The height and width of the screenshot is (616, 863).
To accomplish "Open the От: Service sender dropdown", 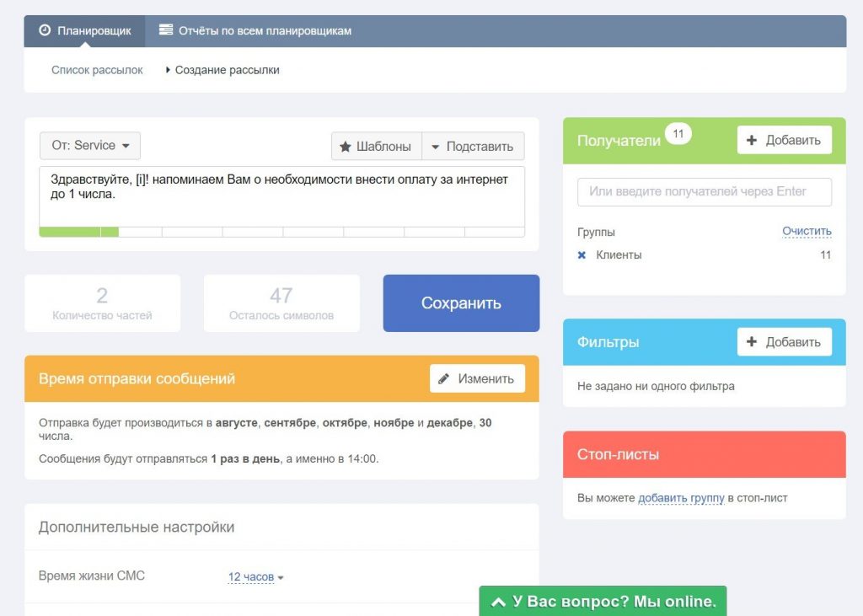I will pos(90,146).
